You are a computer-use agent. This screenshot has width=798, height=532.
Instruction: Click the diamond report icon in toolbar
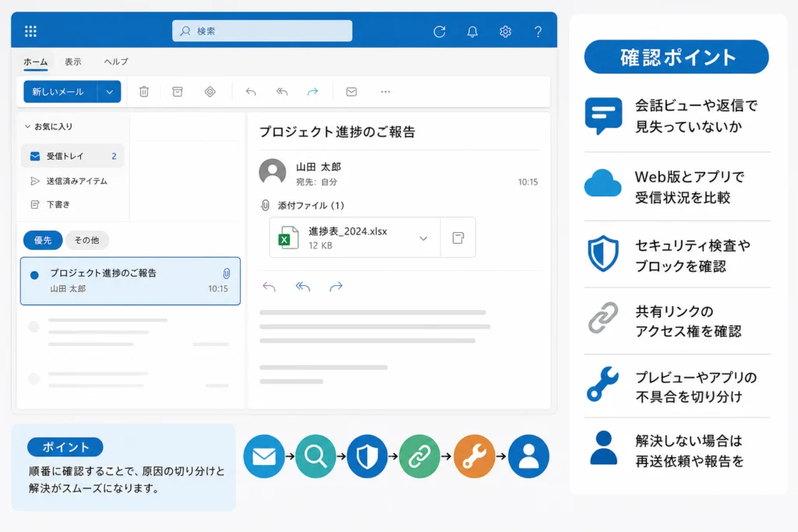point(210,92)
